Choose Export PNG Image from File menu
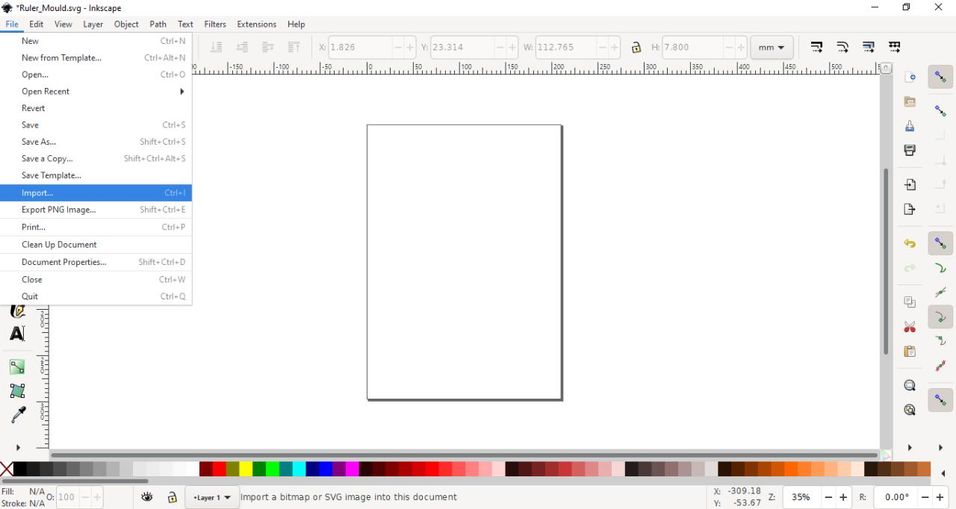Image resolution: width=956 pixels, height=509 pixels. (x=96, y=210)
